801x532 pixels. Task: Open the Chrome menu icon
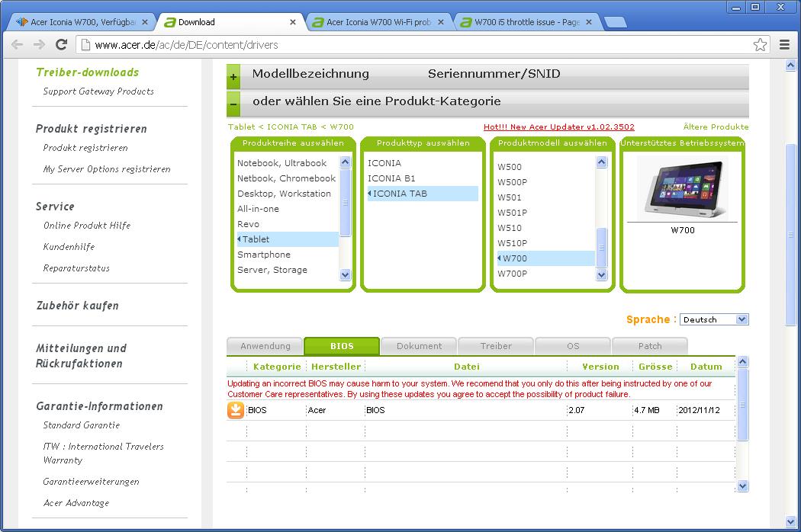(x=785, y=45)
